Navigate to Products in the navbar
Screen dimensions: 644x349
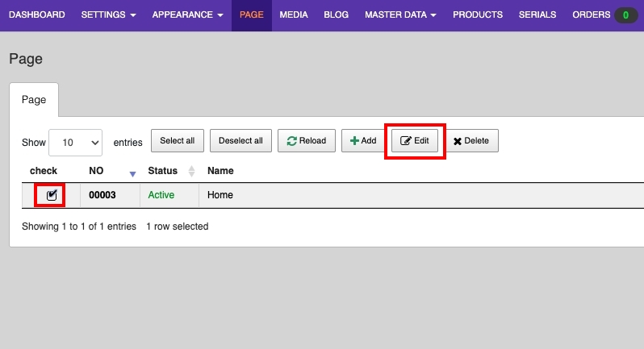[x=477, y=15]
